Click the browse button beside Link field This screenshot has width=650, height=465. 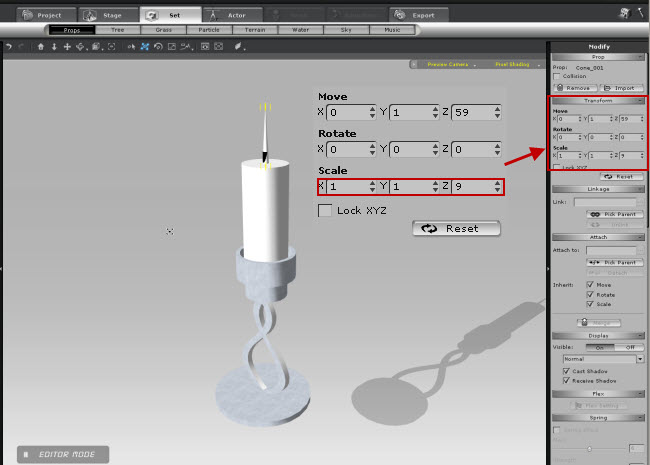[x=640, y=202]
